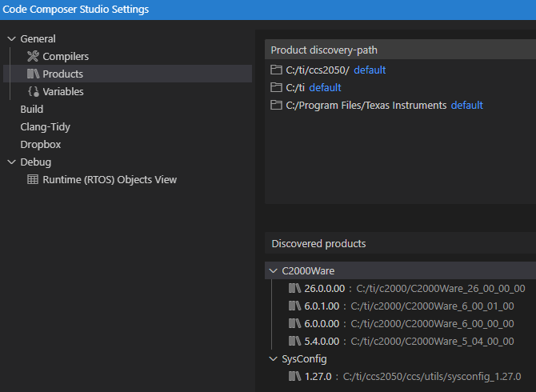Click the SysConfig group label
Screen dimensions: 536x392
point(304,359)
